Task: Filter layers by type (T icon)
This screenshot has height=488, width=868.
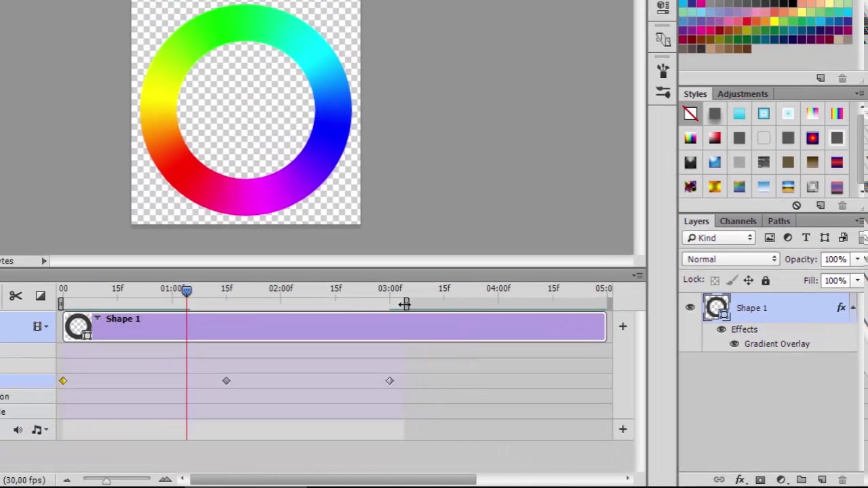Action: pyautogui.click(x=806, y=238)
